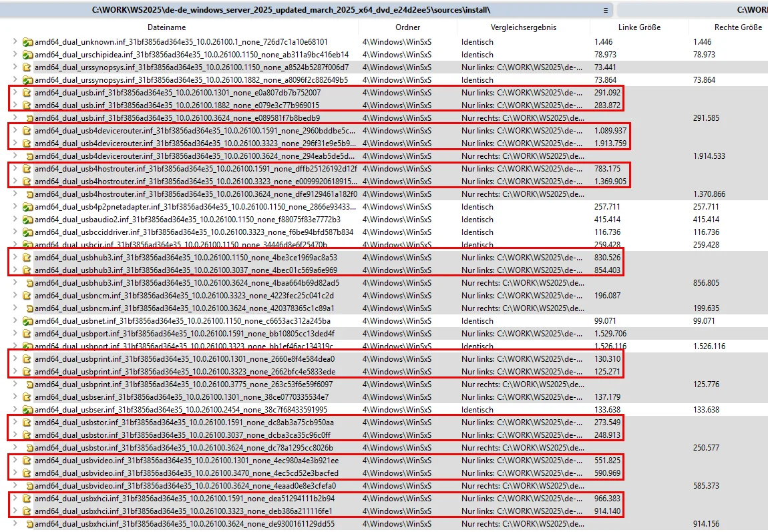Expand usbstor.inf 10.0.26100.3037 folder row

pyautogui.click(x=15, y=435)
